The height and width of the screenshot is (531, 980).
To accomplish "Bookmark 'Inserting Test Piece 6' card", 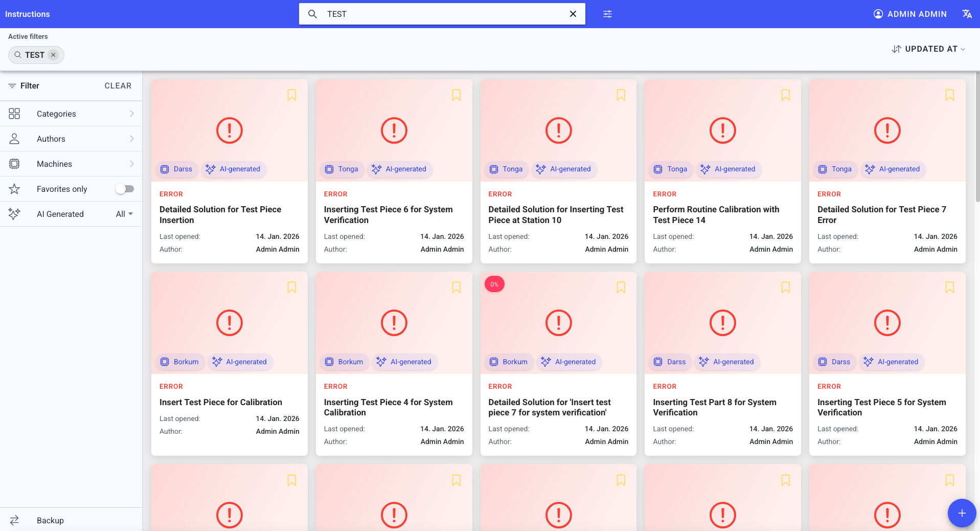I will coord(457,95).
